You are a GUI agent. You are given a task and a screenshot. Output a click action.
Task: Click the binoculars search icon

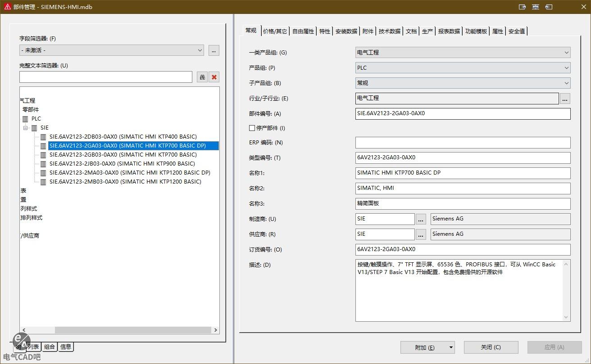pyautogui.click(x=202, y=77)
